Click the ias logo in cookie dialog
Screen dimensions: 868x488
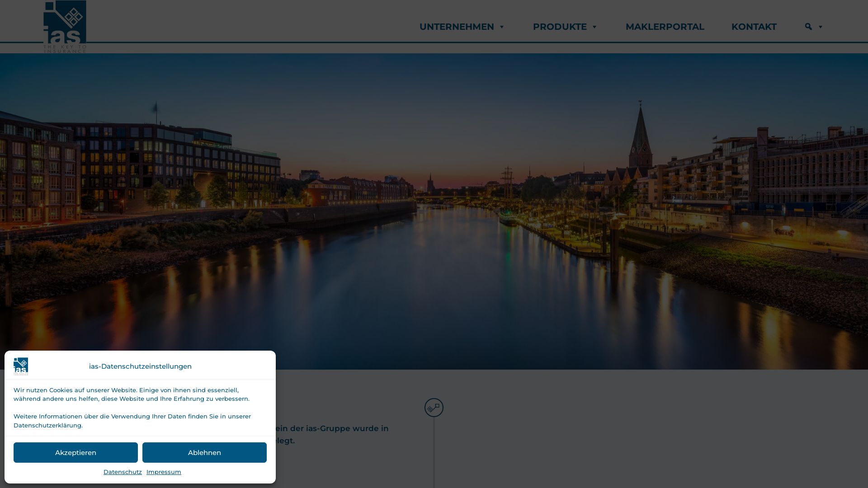point(21,366)
